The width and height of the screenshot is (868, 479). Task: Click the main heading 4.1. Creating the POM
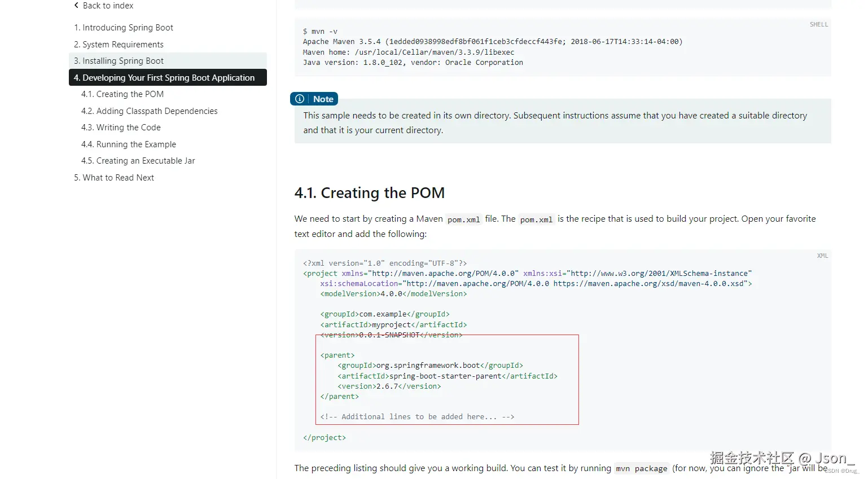pos(370,193)
